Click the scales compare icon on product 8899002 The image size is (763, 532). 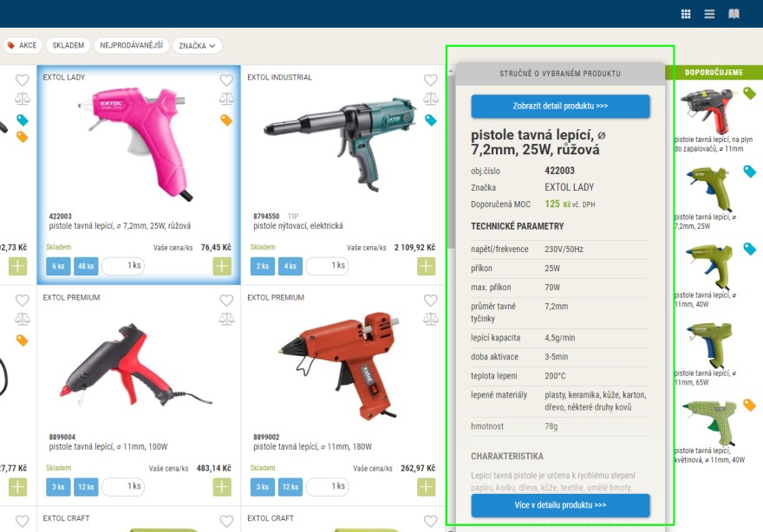point(431,319)
